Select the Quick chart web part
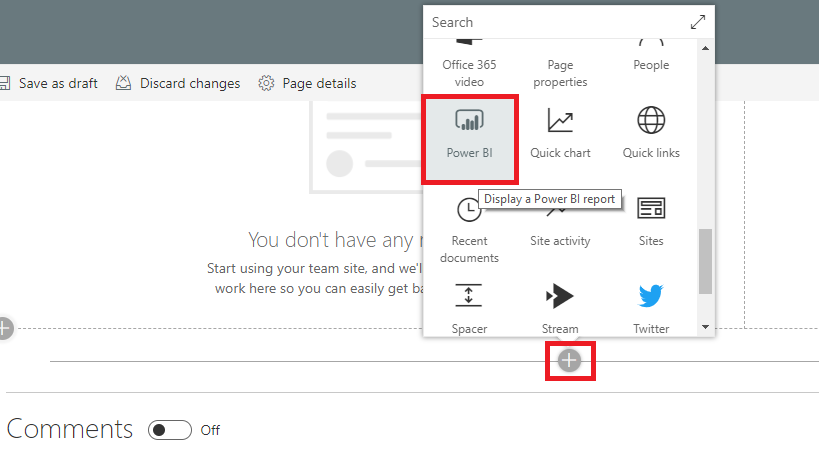819x467 pixels. click(560, 133)
